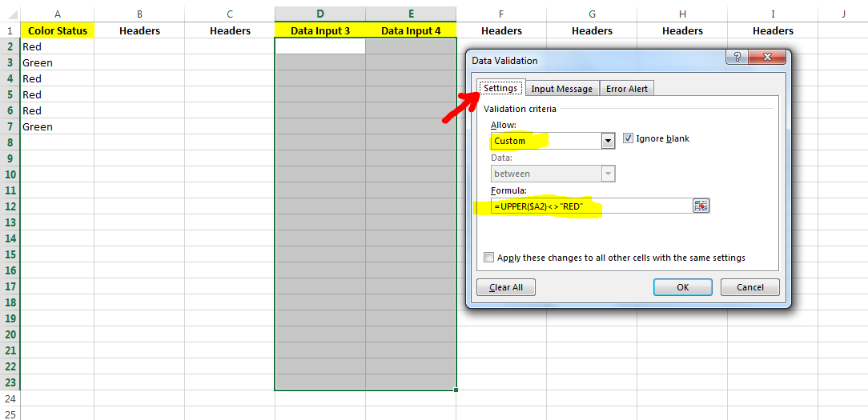
Task: Select cell A5 containing Red
Action: point(58,94)
